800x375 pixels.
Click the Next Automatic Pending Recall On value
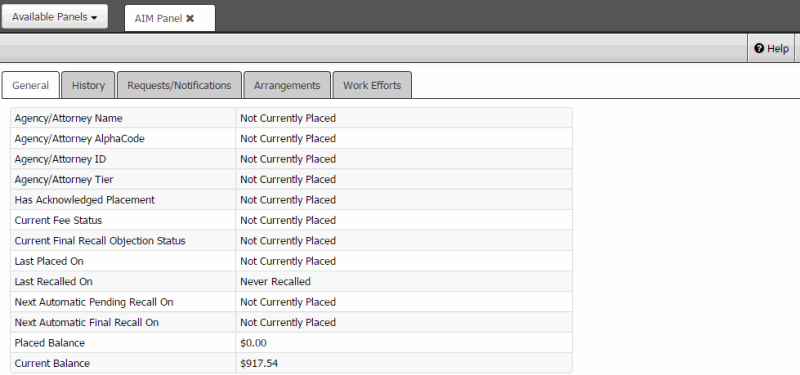pyautogui.click(x=288, y=302)
